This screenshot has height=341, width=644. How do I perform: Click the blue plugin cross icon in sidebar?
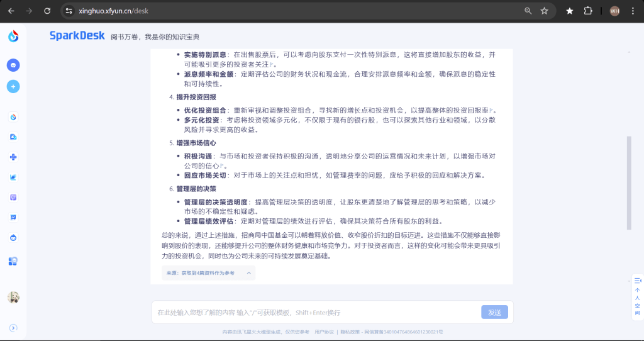pyautogui.click(x=13, y=157)
